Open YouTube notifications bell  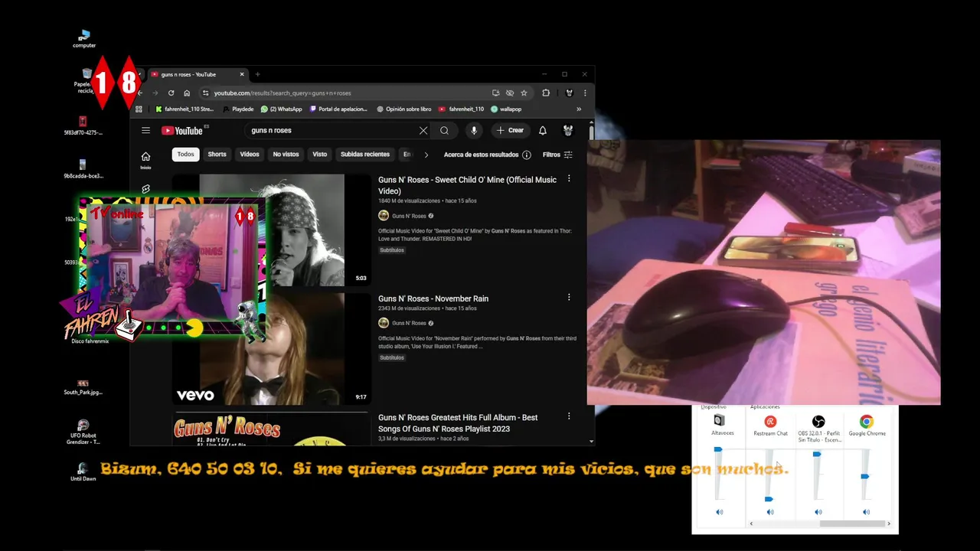click(542, 130)
